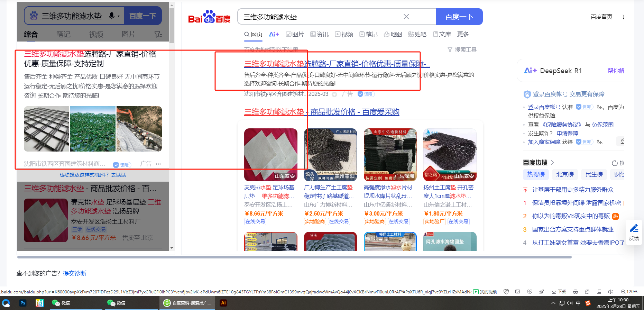Open Adobe Illustrator from the taskbar
This screenshot has width=644, height=310.
tap(223, 303)
